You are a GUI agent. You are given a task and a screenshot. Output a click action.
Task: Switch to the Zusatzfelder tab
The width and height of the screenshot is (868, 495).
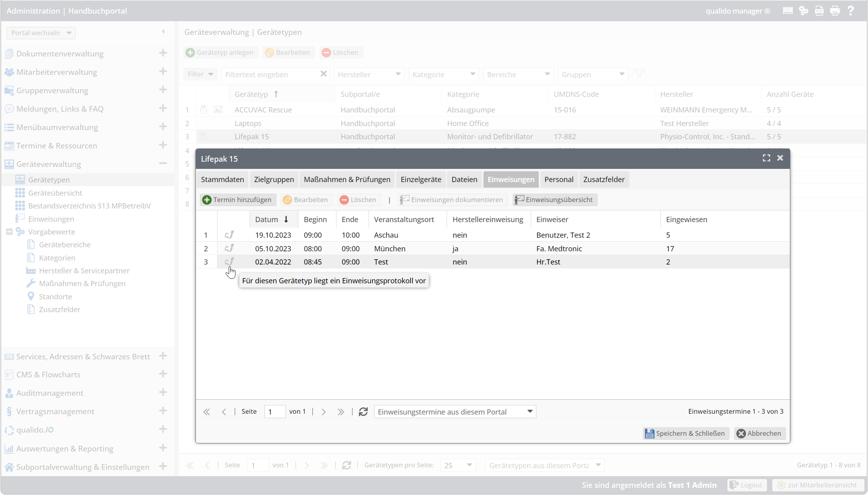(604, 179)
